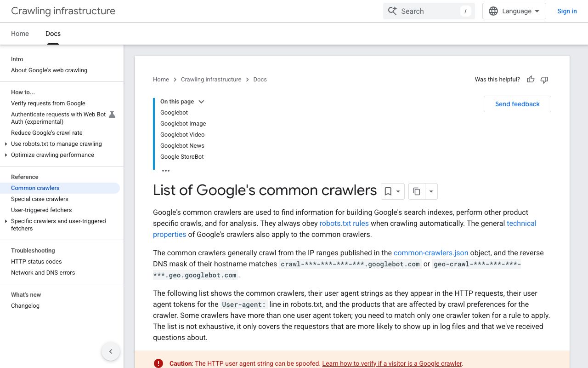The height and width of the screenshot is (368, 588).
Task: Jump to Googlebot Video section
Action: (182, 135)
